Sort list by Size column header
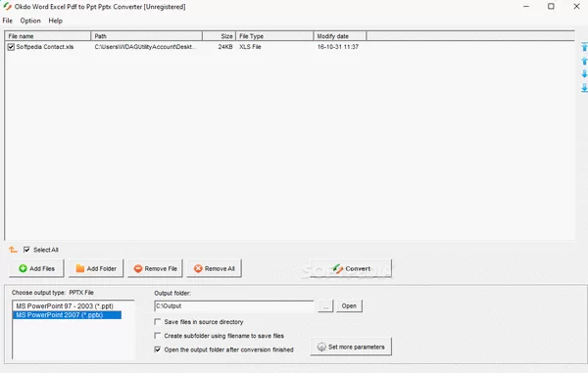This screenshot has height=373, width=588. pos(219,36)
